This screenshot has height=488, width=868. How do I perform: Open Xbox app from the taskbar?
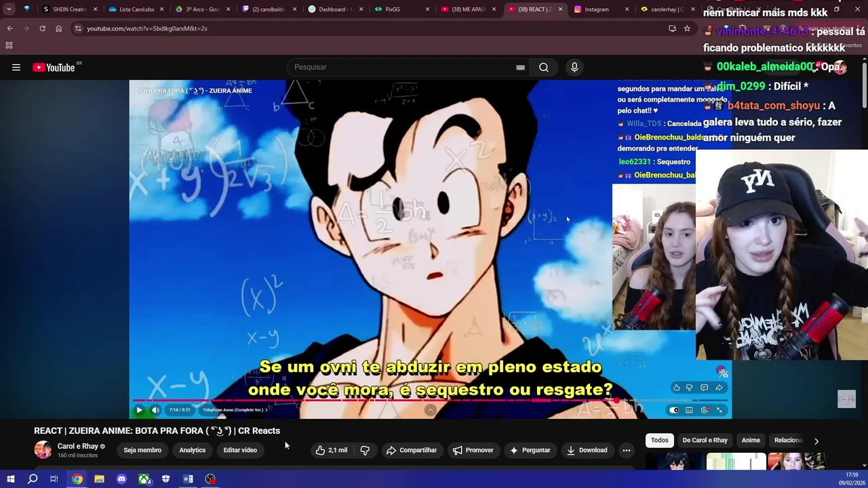click(x=144, y=479)
